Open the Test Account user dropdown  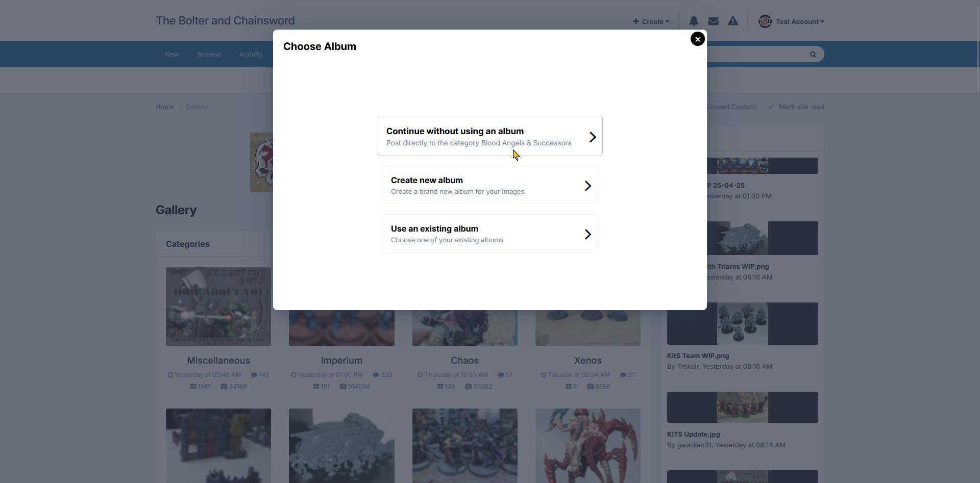[x=799, y=21]
